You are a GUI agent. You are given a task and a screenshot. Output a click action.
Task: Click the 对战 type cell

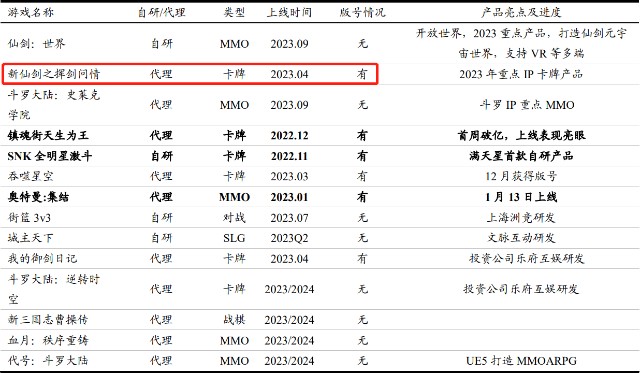(x=234, y=218)
